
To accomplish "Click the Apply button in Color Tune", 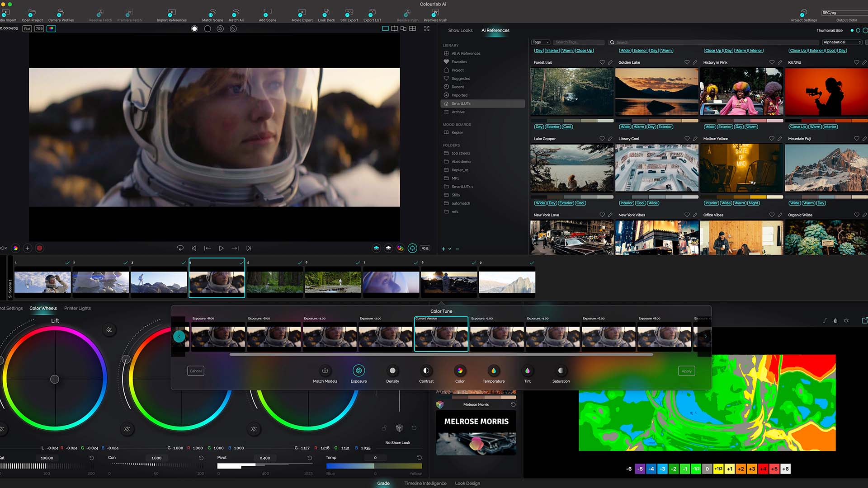I will [x=686, y=371].
